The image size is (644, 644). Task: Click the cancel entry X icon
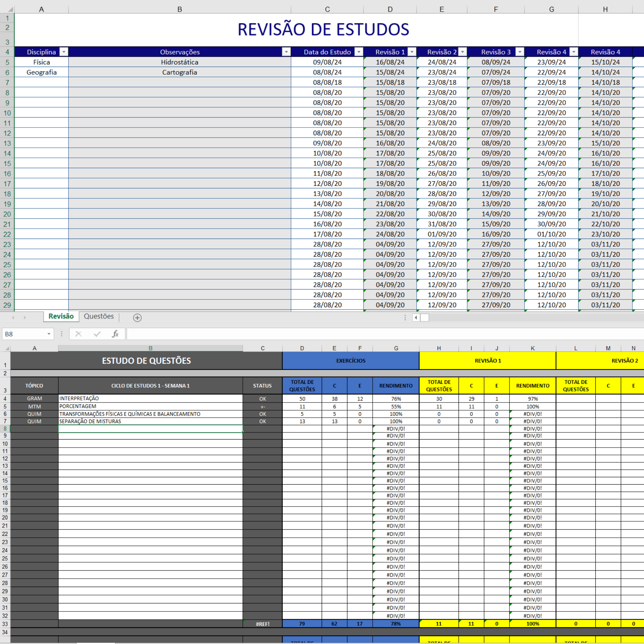coord(78,334)
